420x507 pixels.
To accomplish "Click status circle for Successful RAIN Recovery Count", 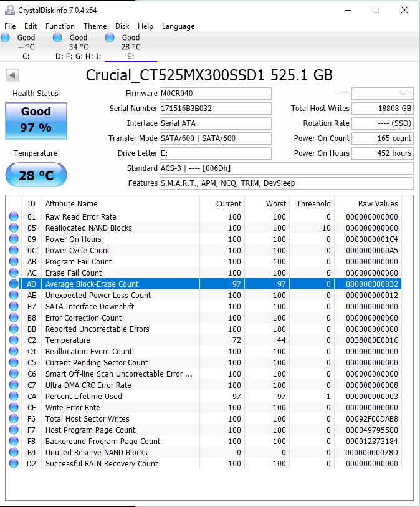I will tap(14, 463).
